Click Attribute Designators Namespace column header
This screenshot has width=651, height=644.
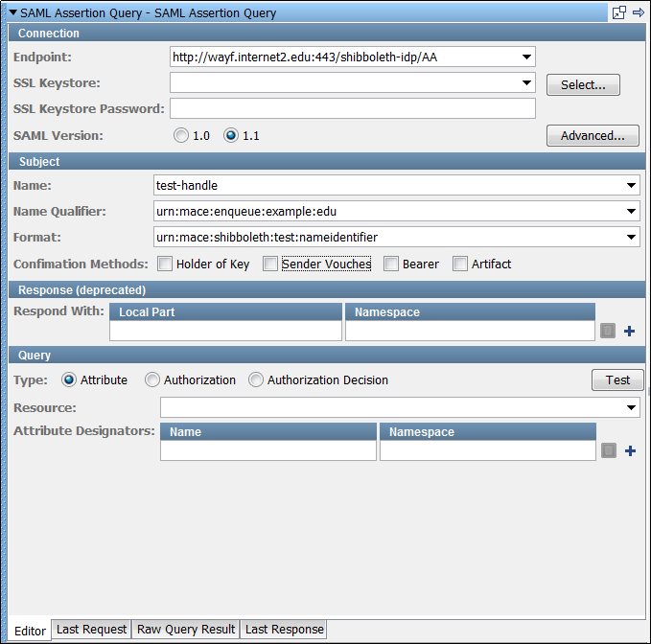pos(488,431)
